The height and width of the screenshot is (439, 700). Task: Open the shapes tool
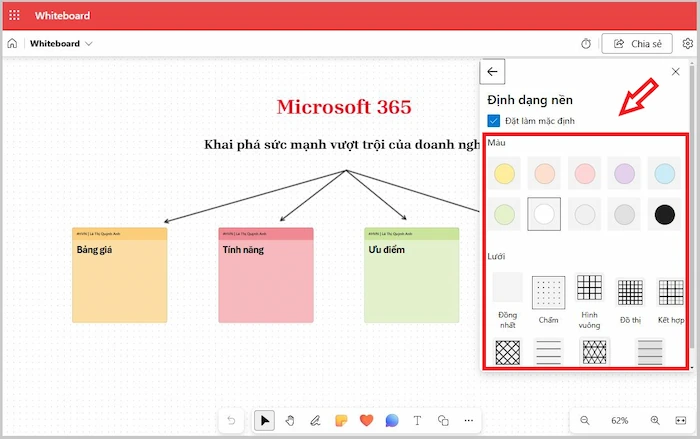(x=443, y=420)
